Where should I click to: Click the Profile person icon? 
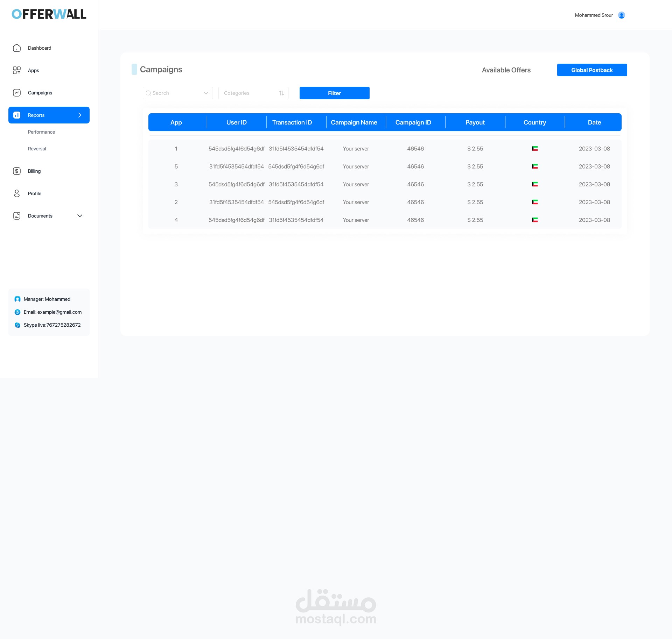click(x=17, y=193)
